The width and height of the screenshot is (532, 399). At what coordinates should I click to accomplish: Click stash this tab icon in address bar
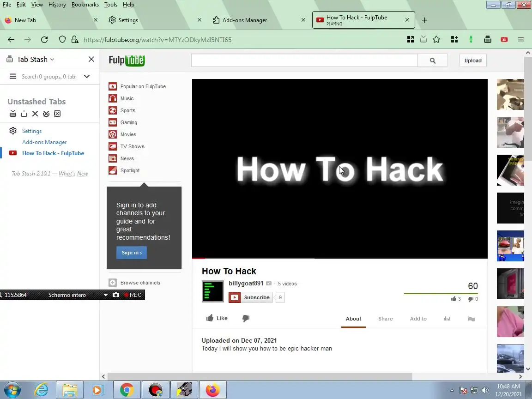click(x=423, y=39)
